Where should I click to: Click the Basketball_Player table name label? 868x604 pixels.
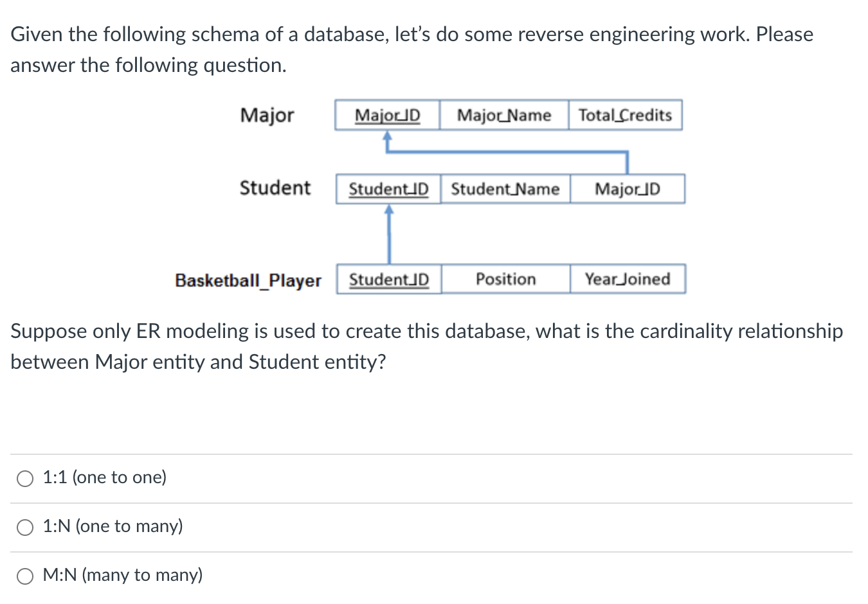point(248,281)
